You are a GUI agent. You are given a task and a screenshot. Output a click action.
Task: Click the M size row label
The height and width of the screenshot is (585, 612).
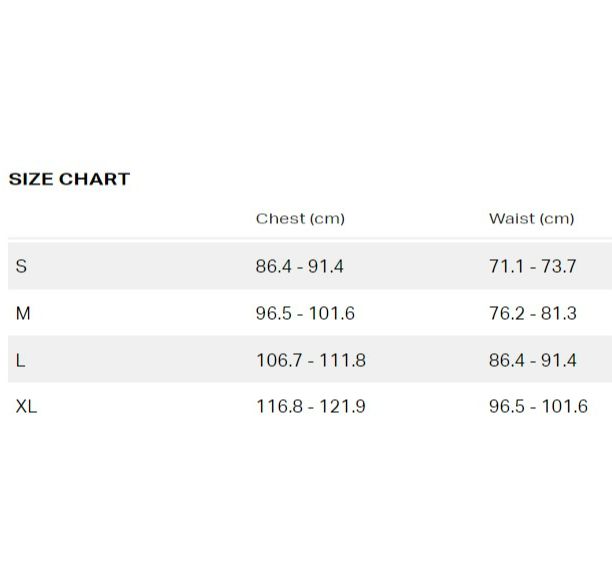click(23, 313)
